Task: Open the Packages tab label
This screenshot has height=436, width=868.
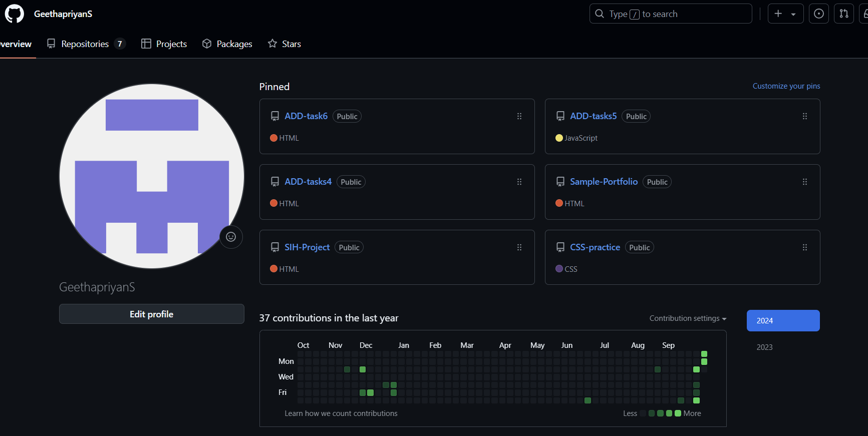Action: point(234,44)
